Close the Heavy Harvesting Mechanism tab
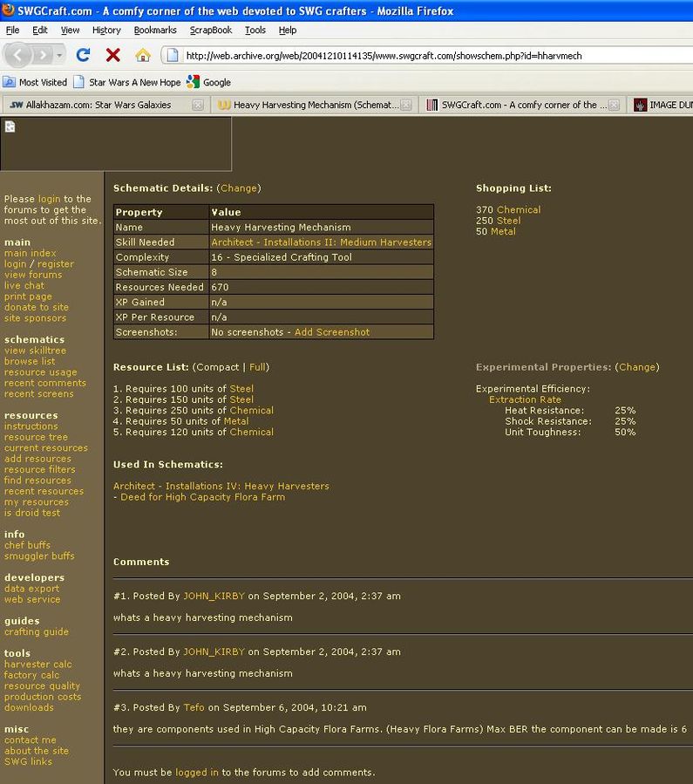 [405, 105]
